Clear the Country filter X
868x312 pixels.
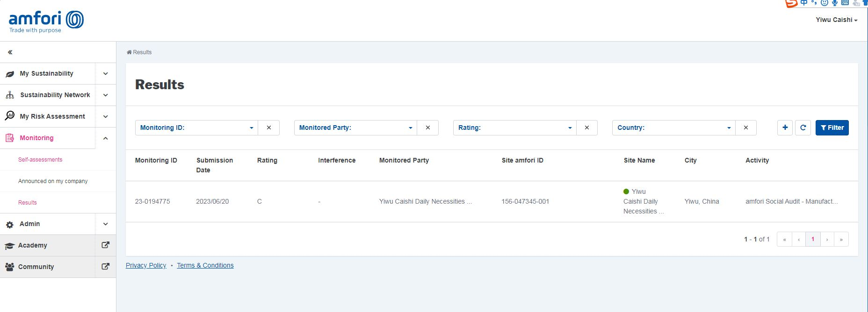(746, 128)
